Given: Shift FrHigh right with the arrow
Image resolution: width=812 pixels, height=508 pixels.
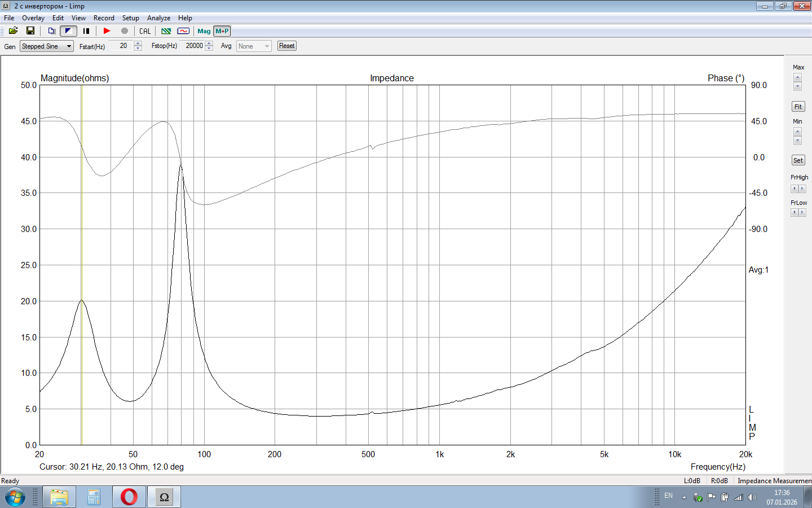Looking at the screenshot, I should pos(802,189).
